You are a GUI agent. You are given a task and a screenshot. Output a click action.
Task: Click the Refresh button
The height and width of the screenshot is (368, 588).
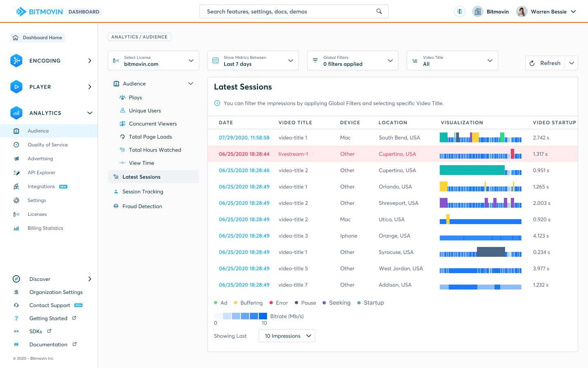(546, 63)
